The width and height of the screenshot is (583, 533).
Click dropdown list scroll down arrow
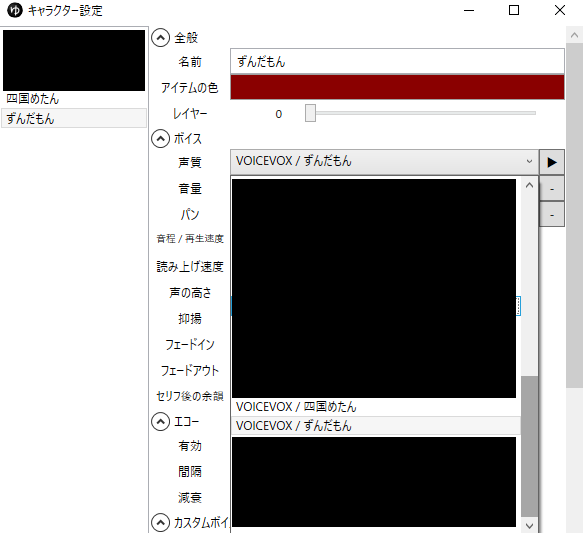pos(529,526)
